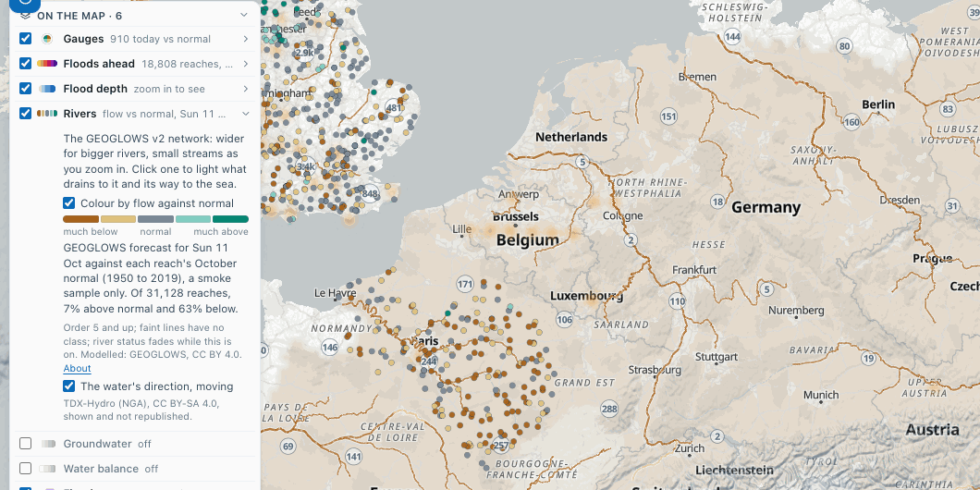
Task: Click the dark green much above swatch
Action: pos(230,219)
